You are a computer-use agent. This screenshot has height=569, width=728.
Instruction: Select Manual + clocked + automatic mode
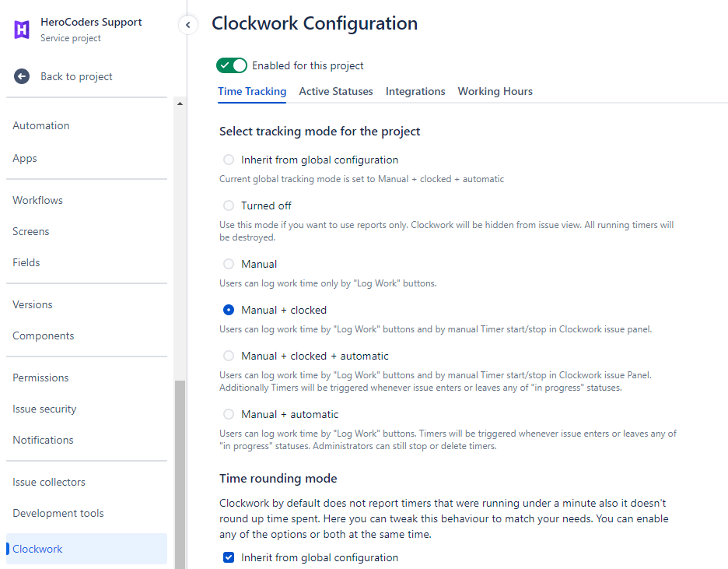click(x=229, y=356)
